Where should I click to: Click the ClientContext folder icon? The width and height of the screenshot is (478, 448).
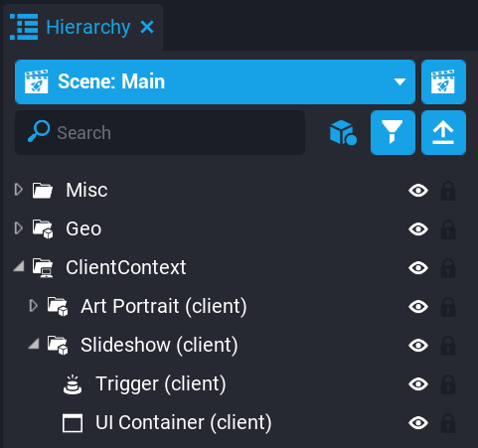tap(43, 267)
